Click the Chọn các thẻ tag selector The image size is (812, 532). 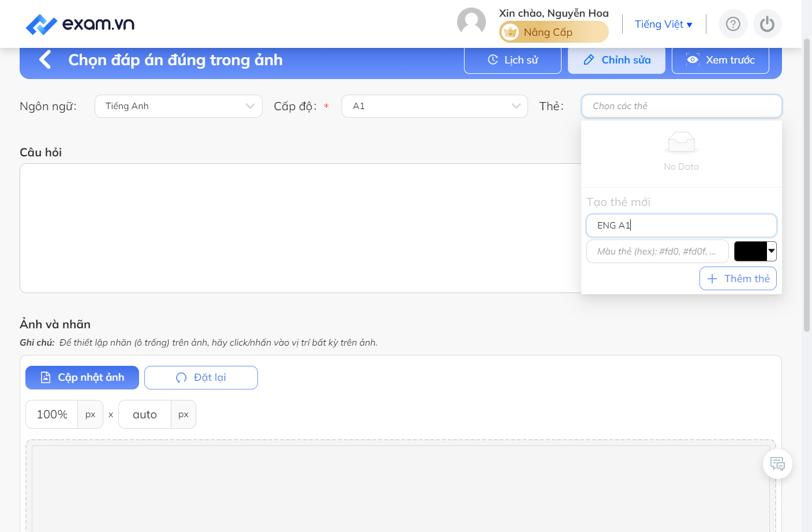[682, 106]
